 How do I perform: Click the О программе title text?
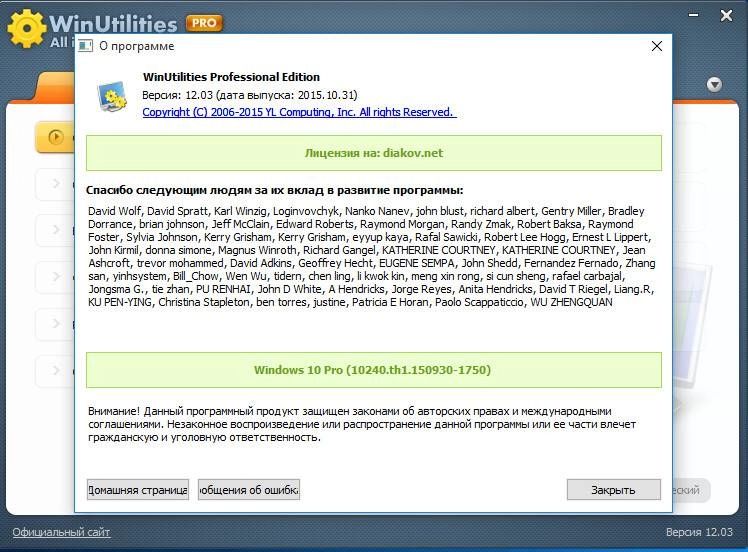(136, 46)
